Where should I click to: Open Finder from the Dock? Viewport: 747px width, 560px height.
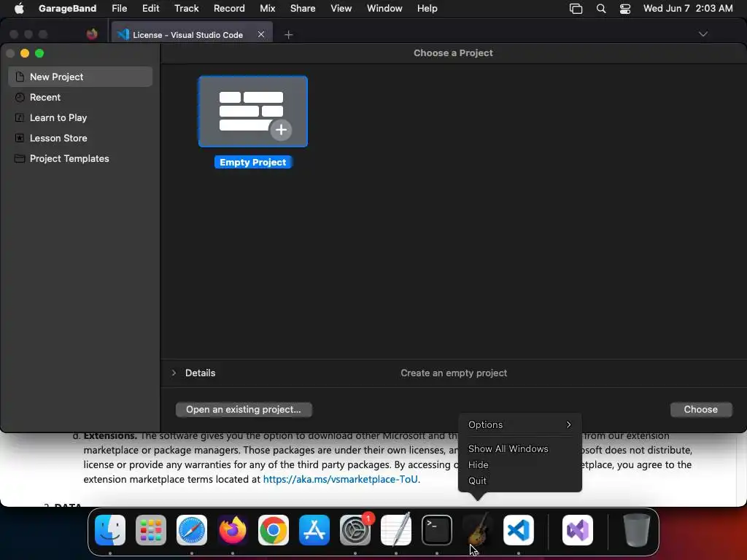[x=110, y=530]
